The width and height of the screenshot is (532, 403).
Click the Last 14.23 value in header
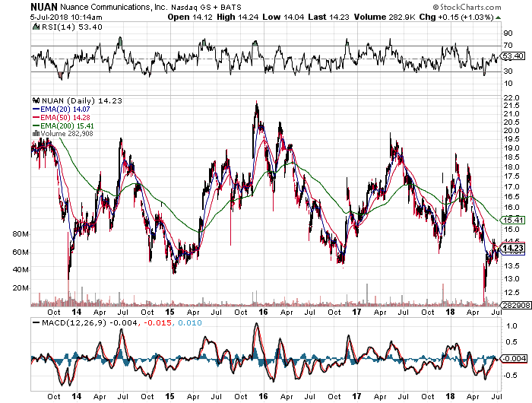tap(328, 17)
